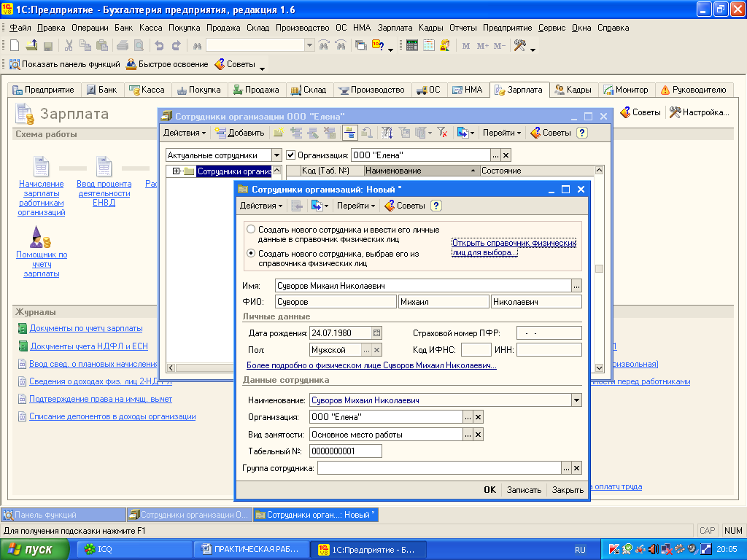
Task: Click scroll-left arrow of employees tree scrollbar
Action: point(171,367)
